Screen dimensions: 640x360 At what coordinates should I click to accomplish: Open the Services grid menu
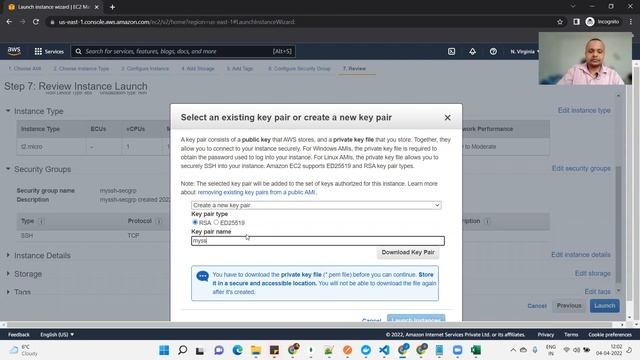click(49, 51)
